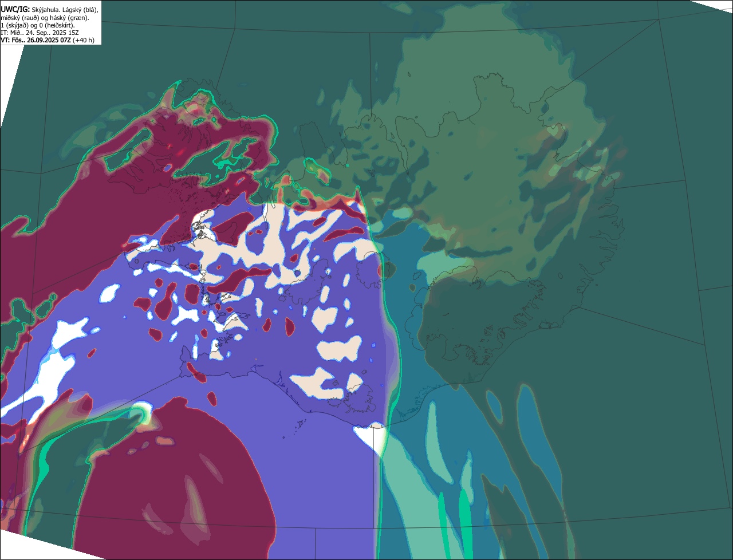
Task: Click the "Skýjahula. Lágský (blá)," legend text
Action: (65, 10)
